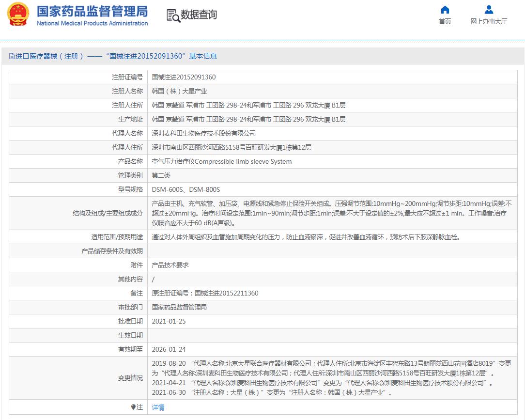Click the national emblem logo
Image resolution: width=525 pixels, height=420 pixels.
(18, 15)
